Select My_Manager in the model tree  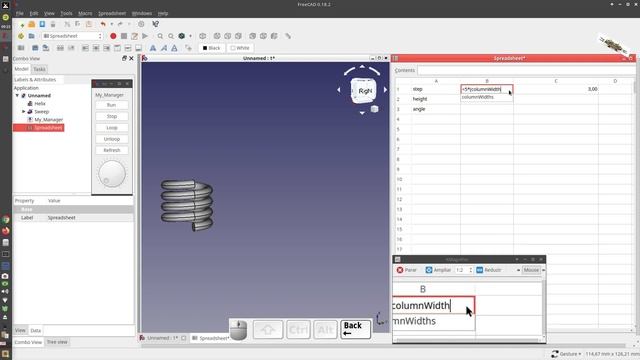pyautogui.click(x=48, y=120)
